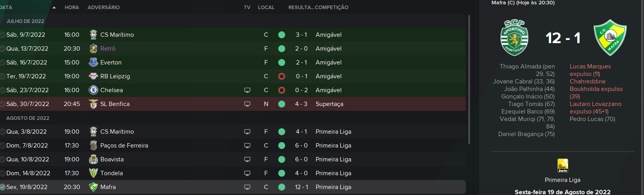Open the Retrô opponent link
The width and height of the screenshot is (644, 195).
pos(108,49)
